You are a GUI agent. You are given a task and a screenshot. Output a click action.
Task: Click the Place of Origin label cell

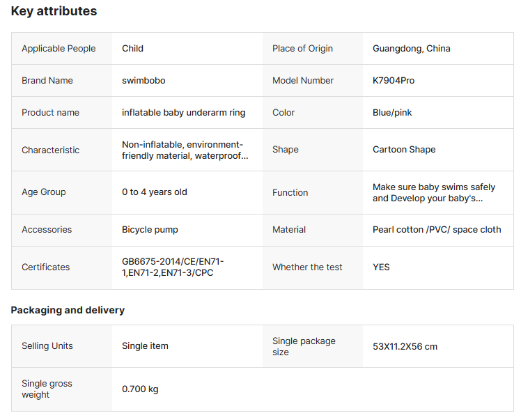click(302, 48)
